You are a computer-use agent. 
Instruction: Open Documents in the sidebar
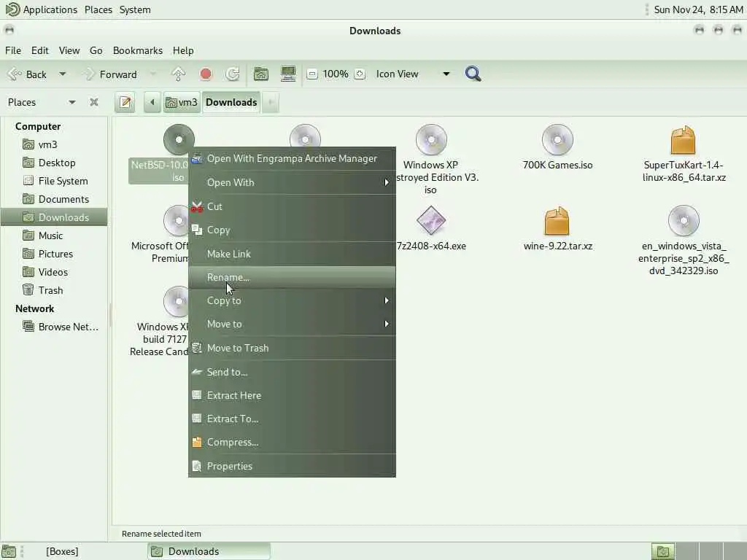pyautogui.click(x=55, y=199)
